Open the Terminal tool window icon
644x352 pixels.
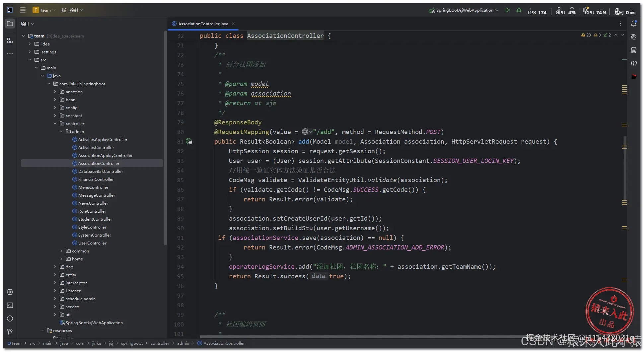10,305
